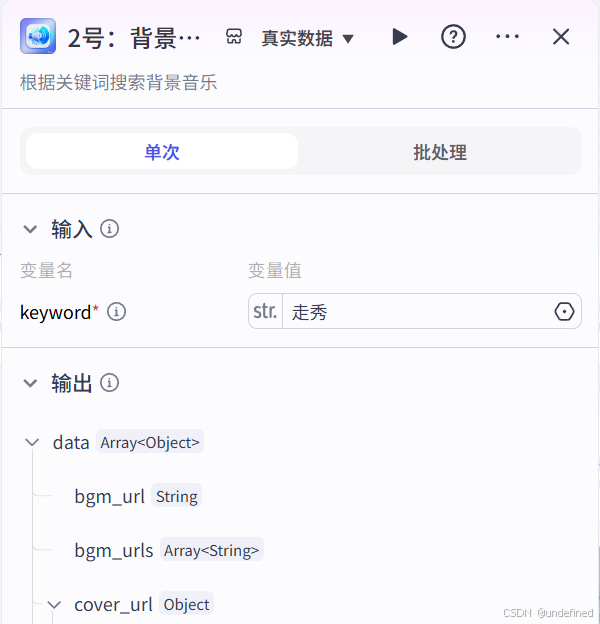The image size is (600, 624).
Task: Click the Array<String> type tag
Action: [x=212, y=550]
